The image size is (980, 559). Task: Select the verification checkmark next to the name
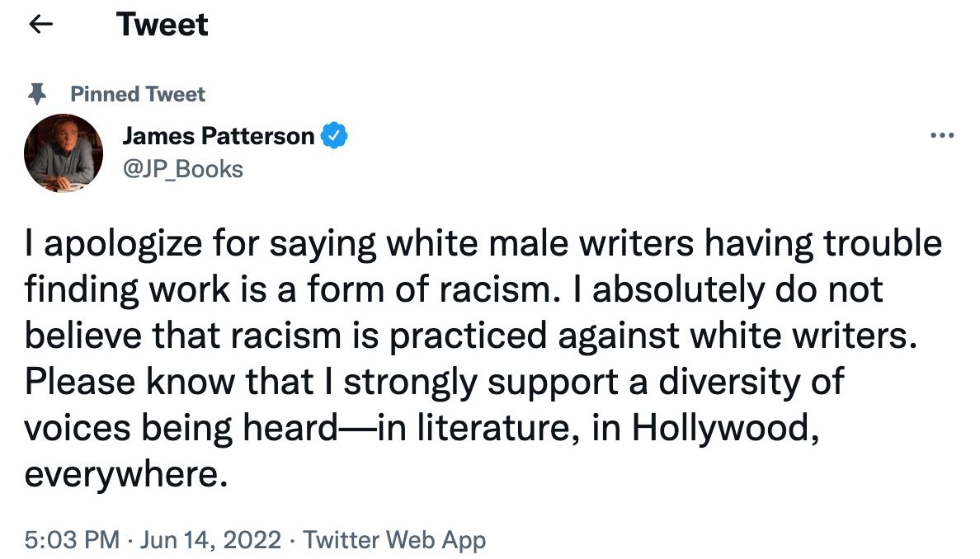pyautogui.click(x=335, y=135)
